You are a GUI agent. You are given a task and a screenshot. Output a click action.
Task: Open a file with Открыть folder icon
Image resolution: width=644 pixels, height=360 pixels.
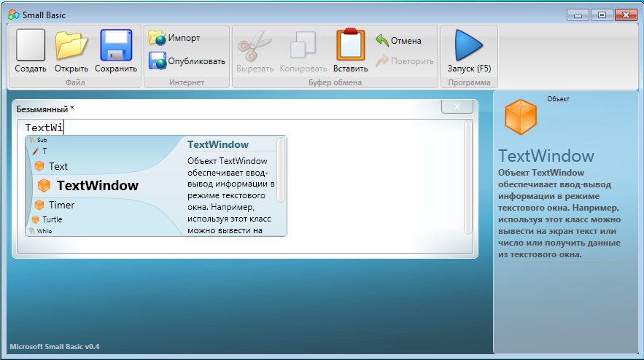[x=71, y=45]
